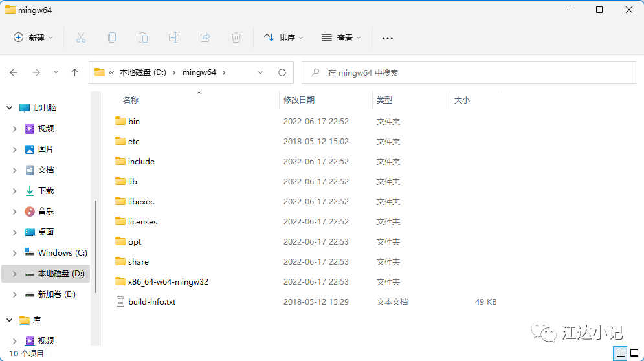
Task: Switch to large icons view in status bar
Action: pyautogui.click(x=634, y=353)
